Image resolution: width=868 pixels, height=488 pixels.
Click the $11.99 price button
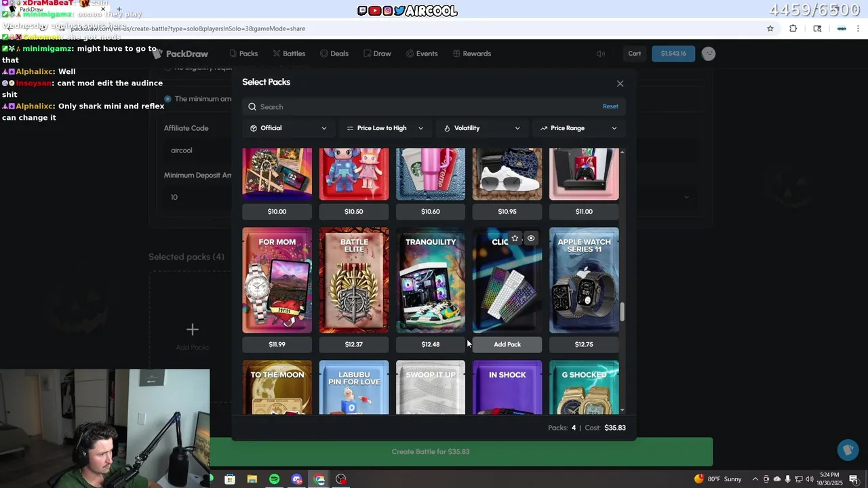point(277,344)
